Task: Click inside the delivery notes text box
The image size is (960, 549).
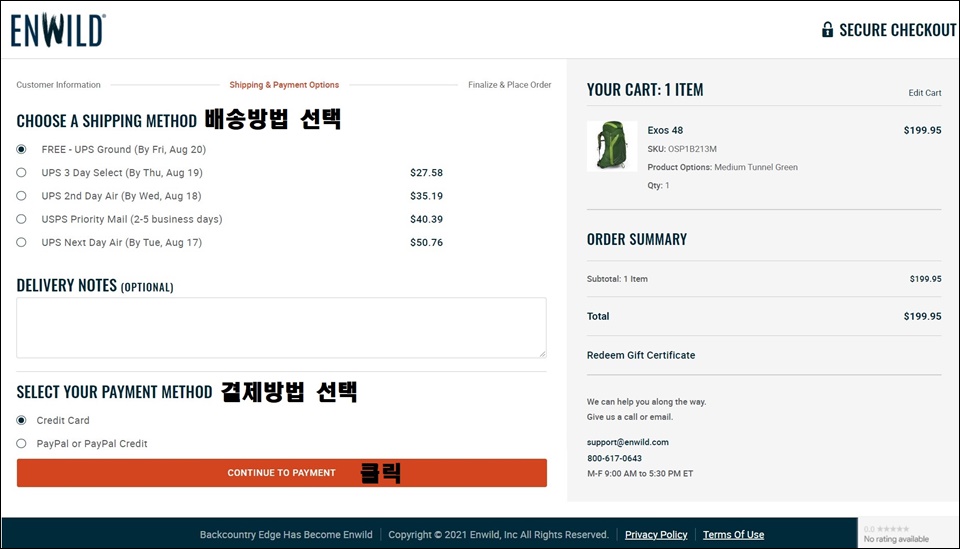Action: (x=282, y=328)
